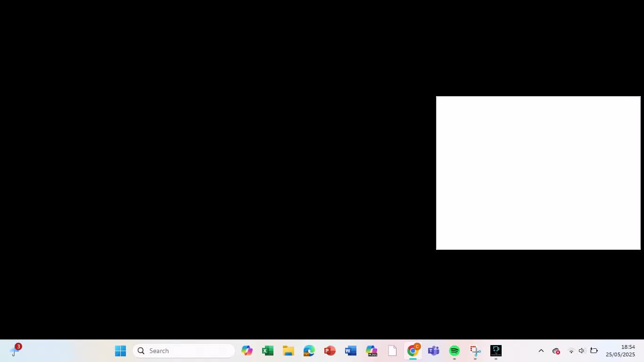This screenshot has height=362, width=644.
Task: Click the taskbar Search box
Action: 184,351
